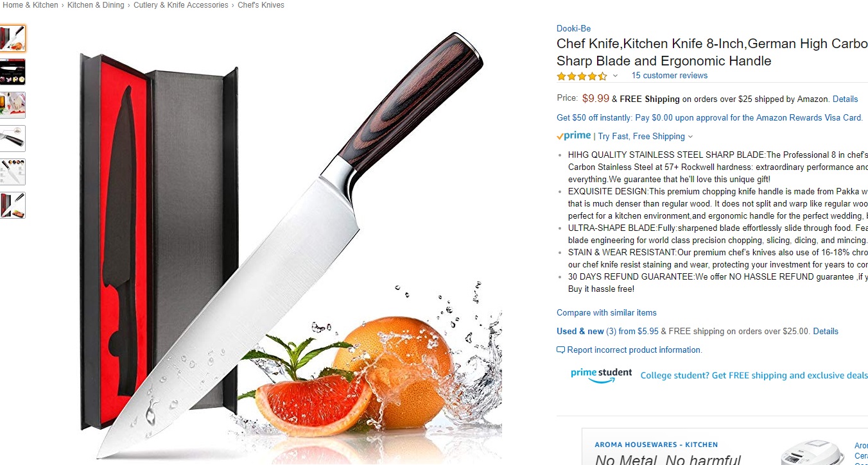
Task: Open Amazon Rewards Visa Card offer link
Action: [709, 118]
